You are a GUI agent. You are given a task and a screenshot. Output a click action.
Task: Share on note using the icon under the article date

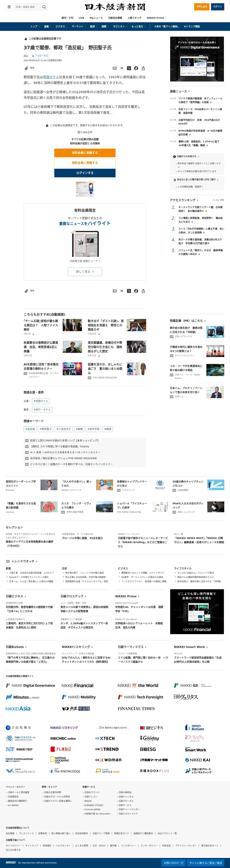(x=122, y=68)
